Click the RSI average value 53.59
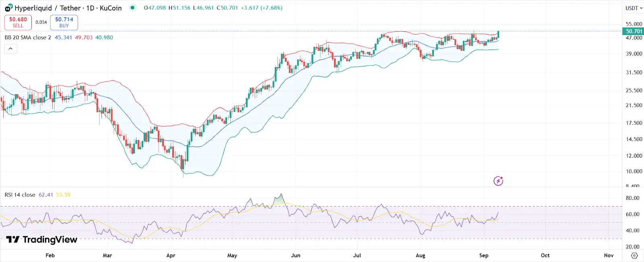The image size is (644, 262). click(63, 195)
